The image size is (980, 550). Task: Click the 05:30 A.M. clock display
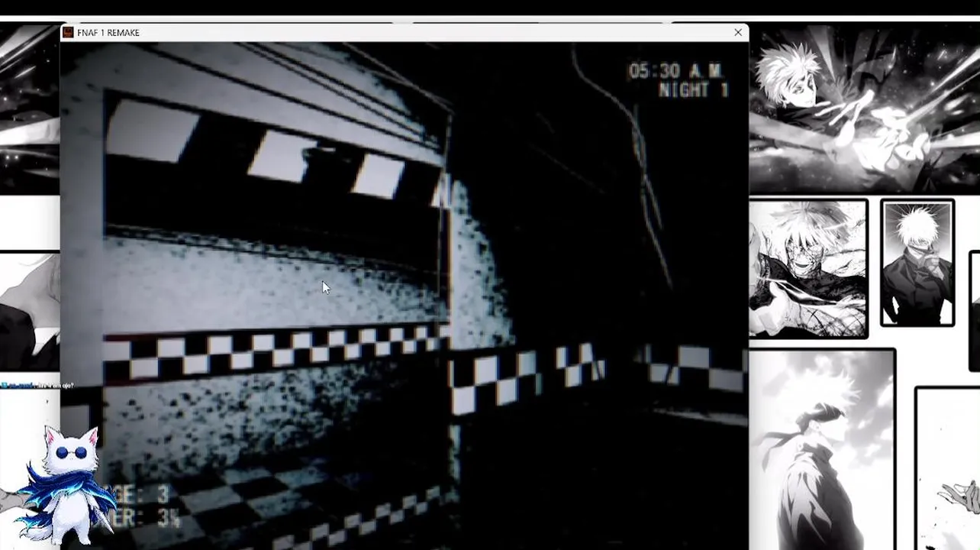click(x=675, y=71)
